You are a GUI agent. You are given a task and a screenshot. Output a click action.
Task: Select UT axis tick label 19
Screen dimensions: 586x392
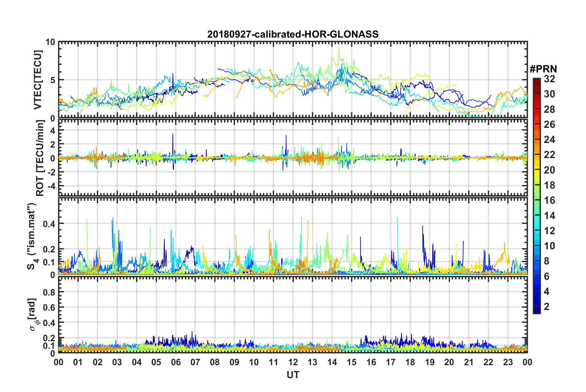tap(430, 362)
